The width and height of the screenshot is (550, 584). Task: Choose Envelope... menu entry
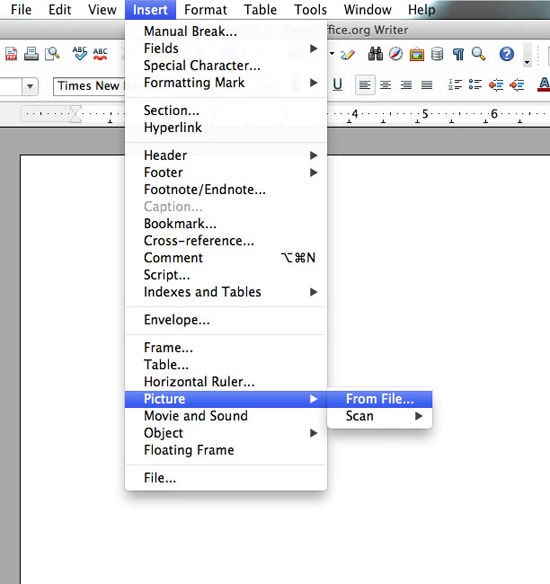coord(226,320)
